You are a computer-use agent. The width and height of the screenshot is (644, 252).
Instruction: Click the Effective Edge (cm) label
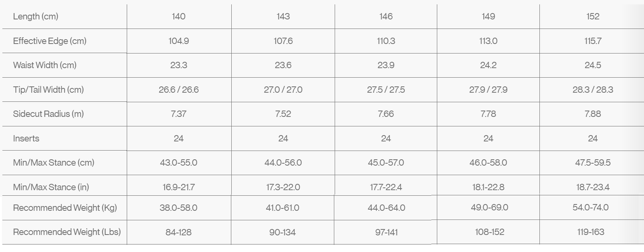(50, 41)
